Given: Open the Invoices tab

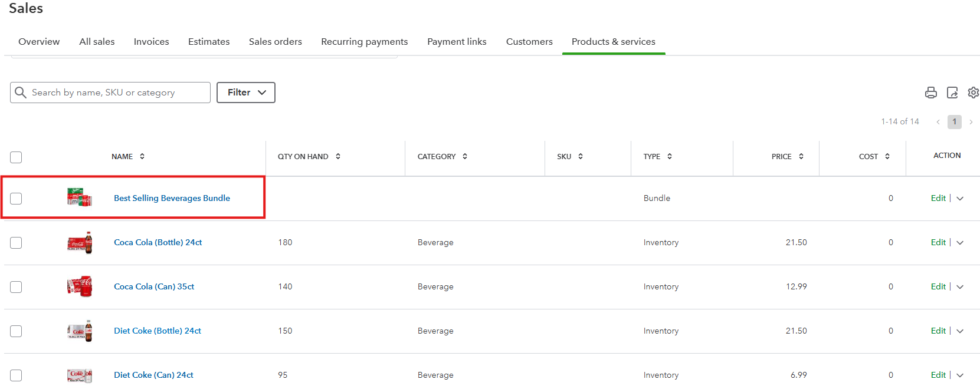Looking at the screenshot, I should tap(152, 42).
